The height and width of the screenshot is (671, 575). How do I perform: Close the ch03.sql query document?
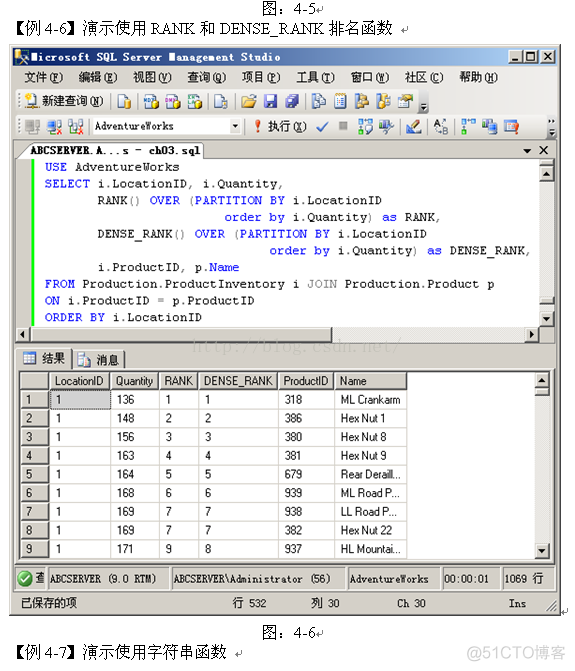(x=543, y=150)
